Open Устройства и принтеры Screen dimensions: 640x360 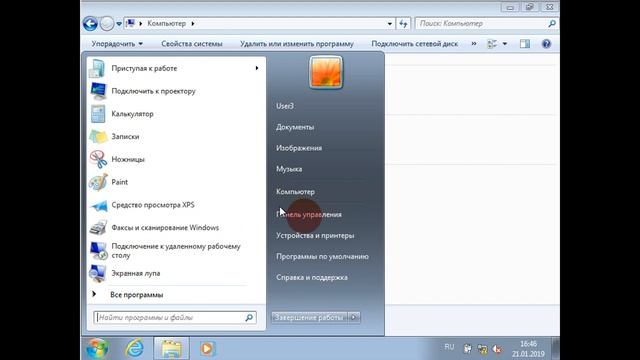[315, 236]
